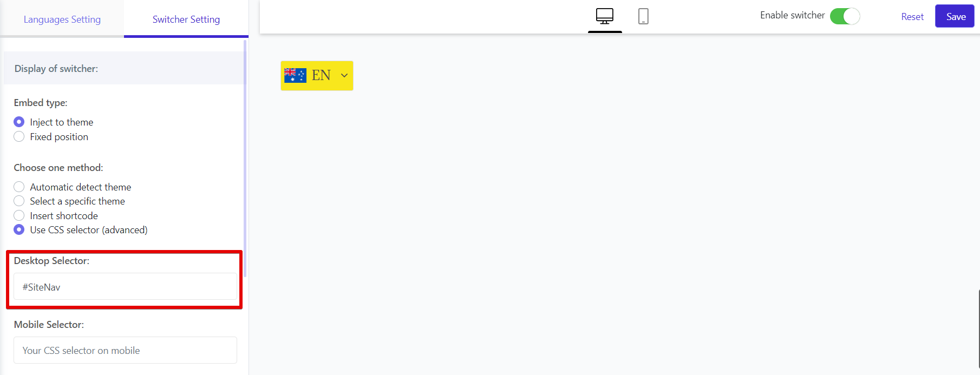Click the Save button
Viewport: 980px width, 375px height.
click(x=955, y=16)
